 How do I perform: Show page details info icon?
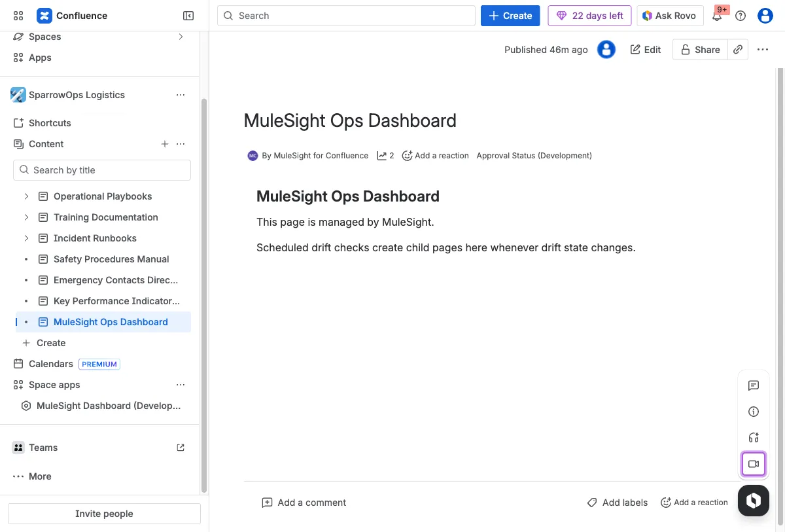click(x=754, y=412)
